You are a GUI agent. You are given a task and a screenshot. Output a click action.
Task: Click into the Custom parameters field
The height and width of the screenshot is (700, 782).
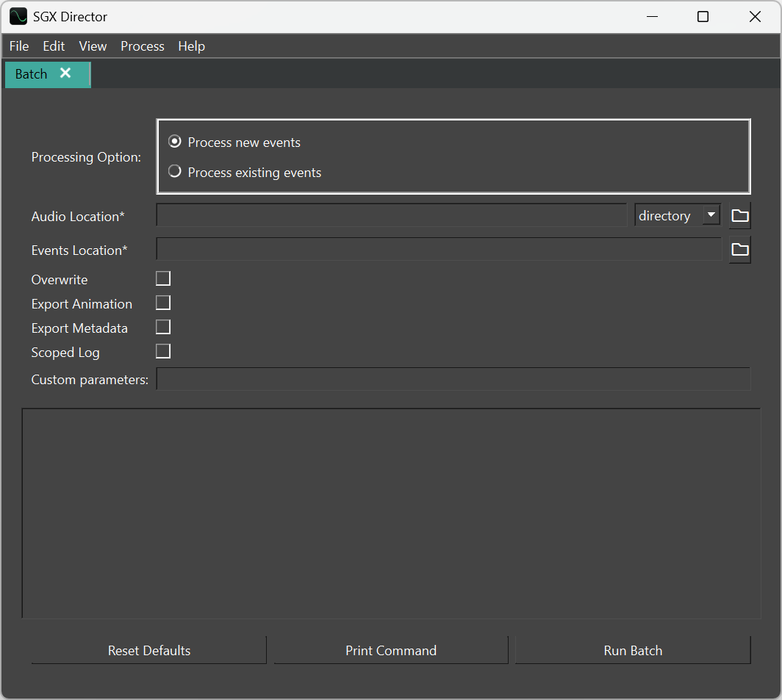453,379
